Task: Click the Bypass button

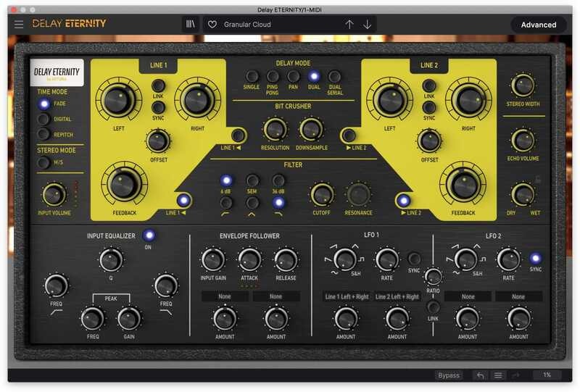Action: pyautogui.click(x=449, y=375)
